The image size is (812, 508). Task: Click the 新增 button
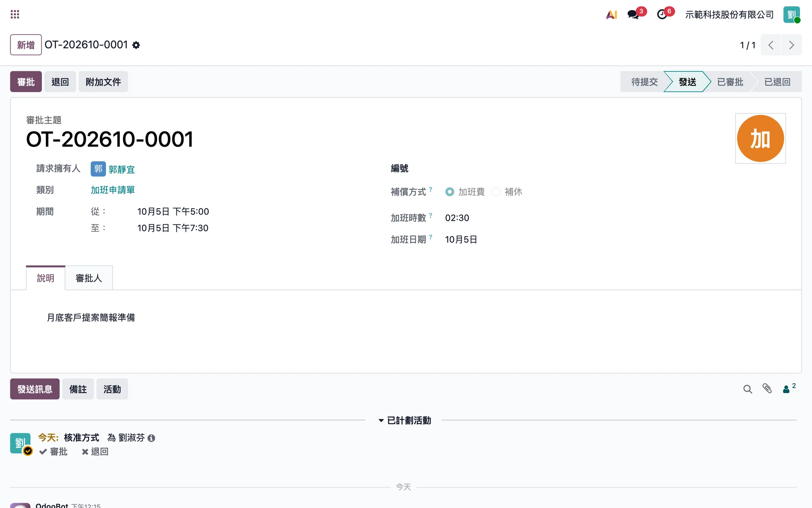pos(26,45)
